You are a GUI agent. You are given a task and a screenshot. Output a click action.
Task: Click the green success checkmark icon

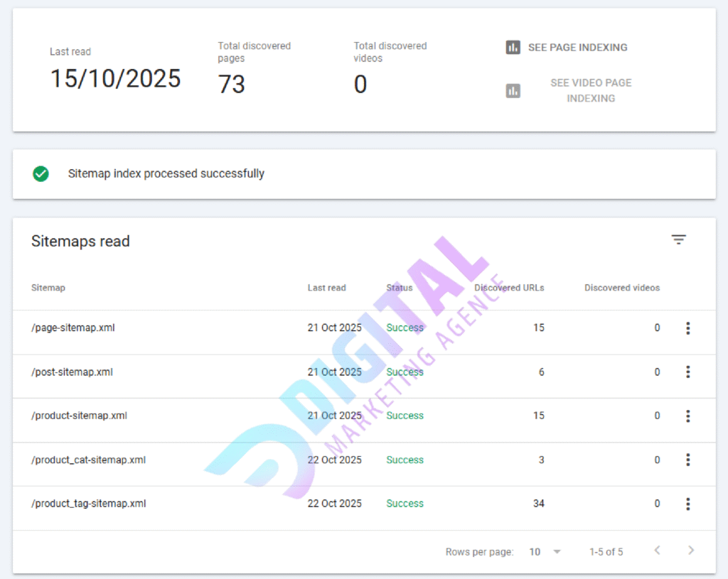click(x=41, y=173)
